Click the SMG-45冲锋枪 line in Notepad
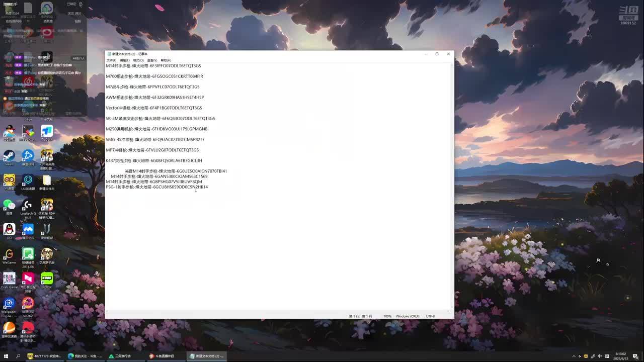Viewport: 644px width, 362px height. 155,140
